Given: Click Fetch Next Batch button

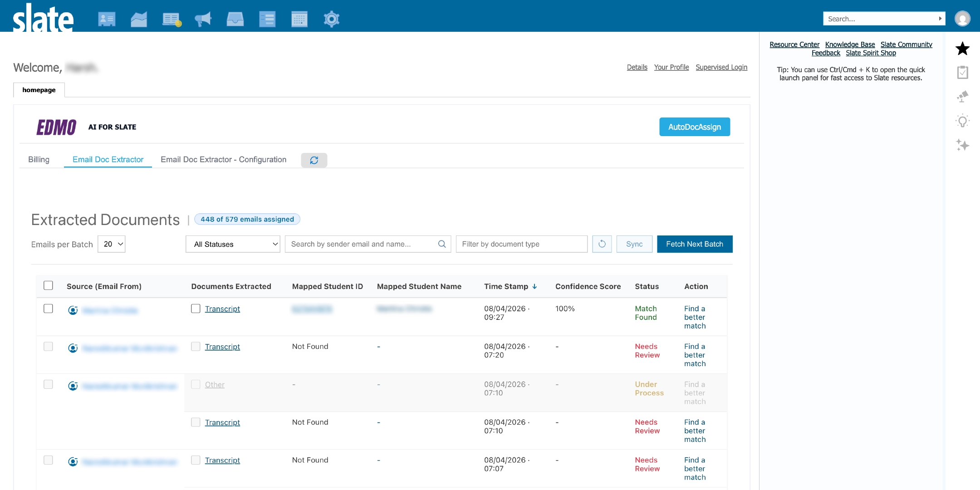Looking at the screenshot, I should 695,244.
